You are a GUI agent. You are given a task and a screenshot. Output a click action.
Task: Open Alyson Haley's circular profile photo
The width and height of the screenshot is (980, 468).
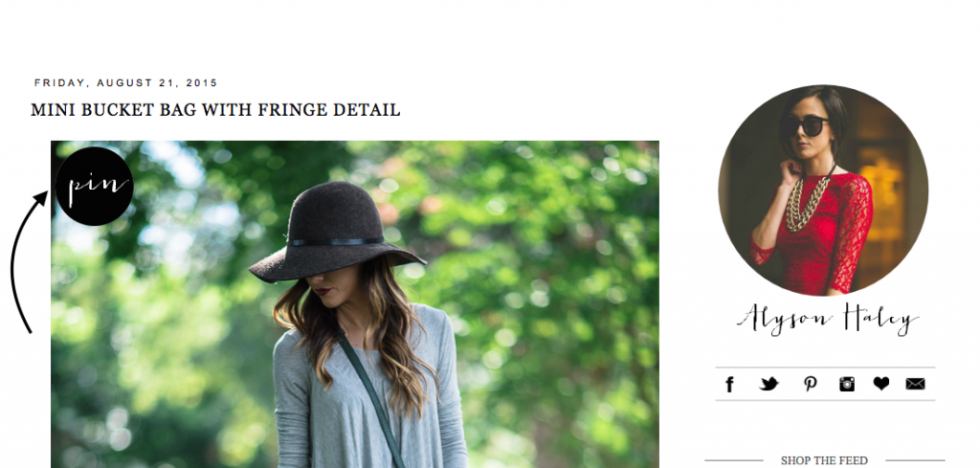click(x=823, y=189)
